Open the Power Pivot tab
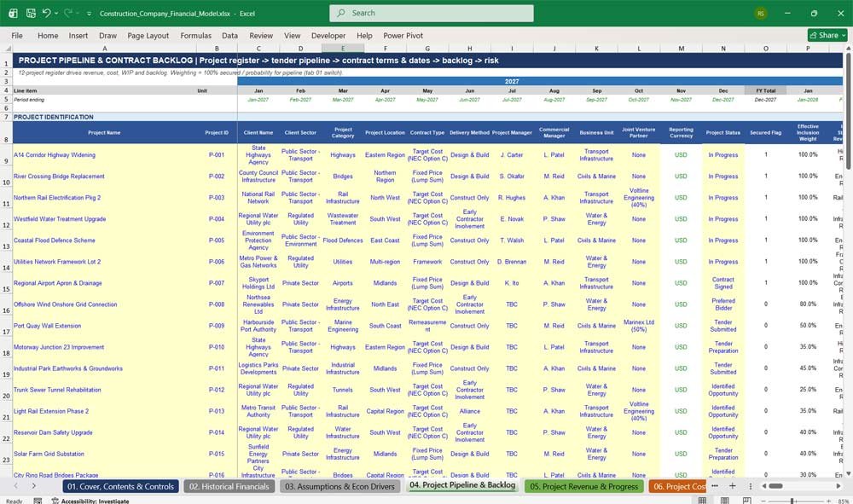Screen dimensions: 853x504 [x=403, y=35]
